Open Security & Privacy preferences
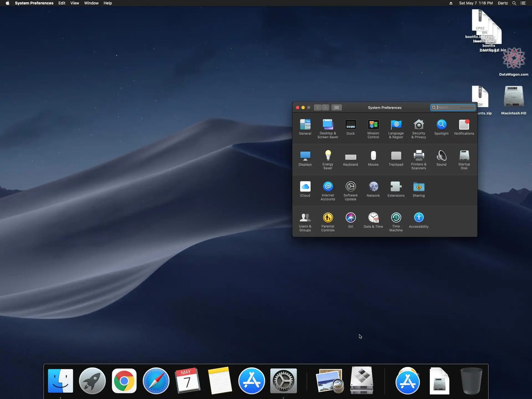532x399 pixels. click(x=418, y=125)
